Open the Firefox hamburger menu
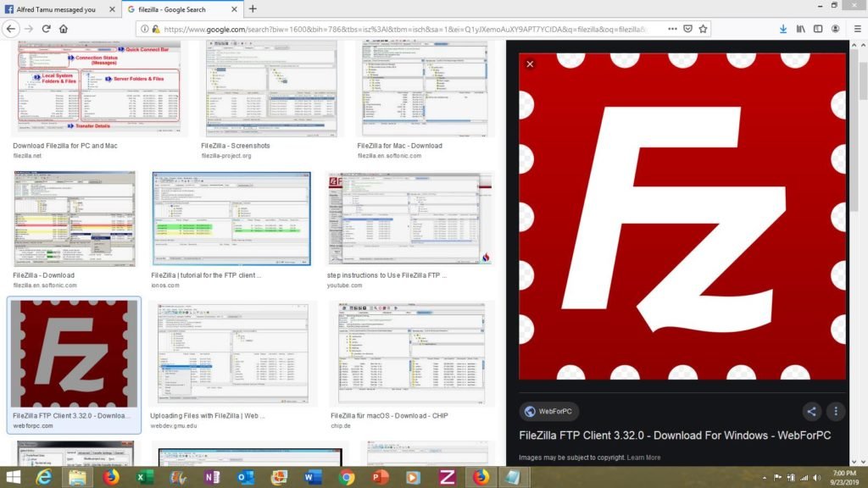The height and width of the screenshot is (488, 868). [x=858, y=29]
